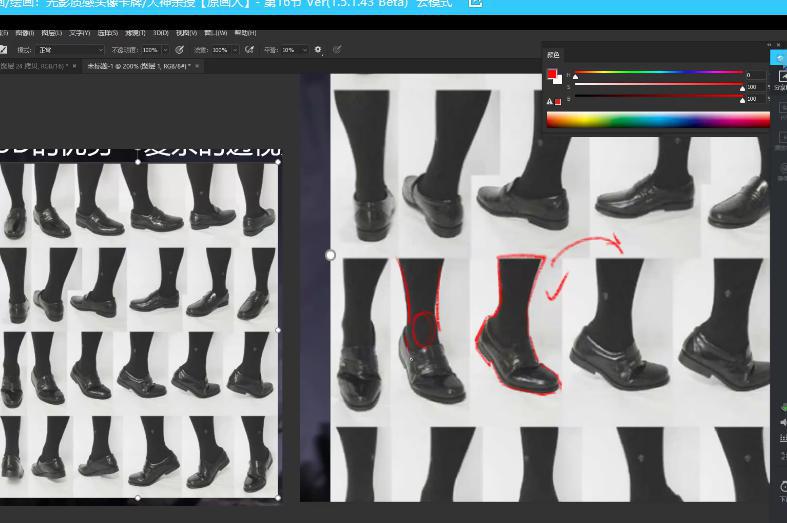Open brush preset picker icon in options bar
This screenshot has width=787, height=523.
pyautogui.click(x=3, y=50)
